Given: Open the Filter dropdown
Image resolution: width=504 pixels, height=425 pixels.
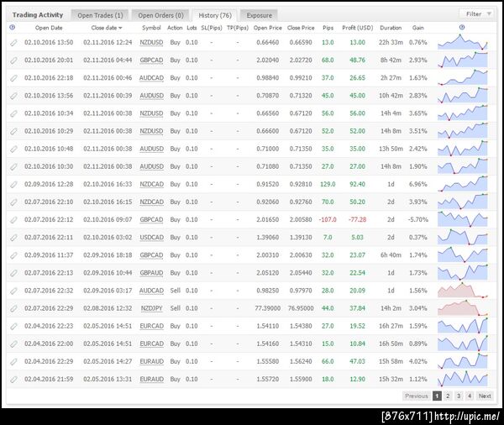Looking at the screenshot, I should (478, 13).
